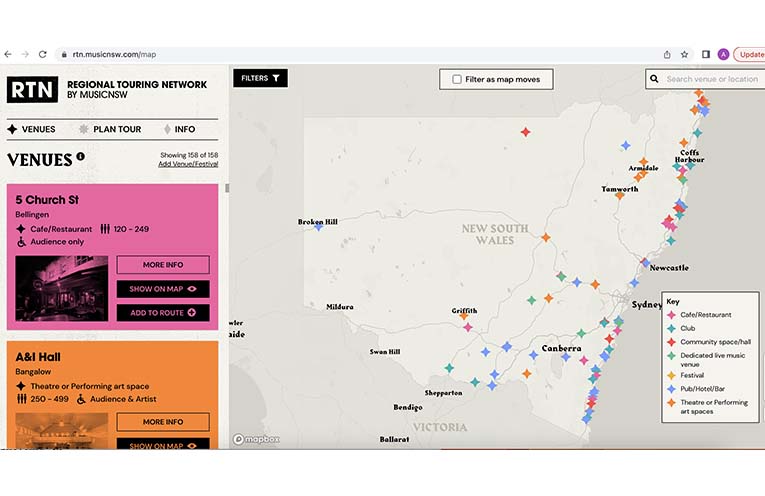Select the pink marker below Griffith
The width and height of the screenshot is (765, 496).
click(x=468, y=326)
